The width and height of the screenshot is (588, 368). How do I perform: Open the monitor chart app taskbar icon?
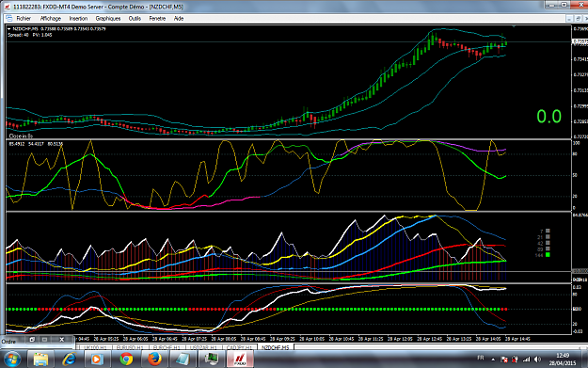(x=211, y=360)
